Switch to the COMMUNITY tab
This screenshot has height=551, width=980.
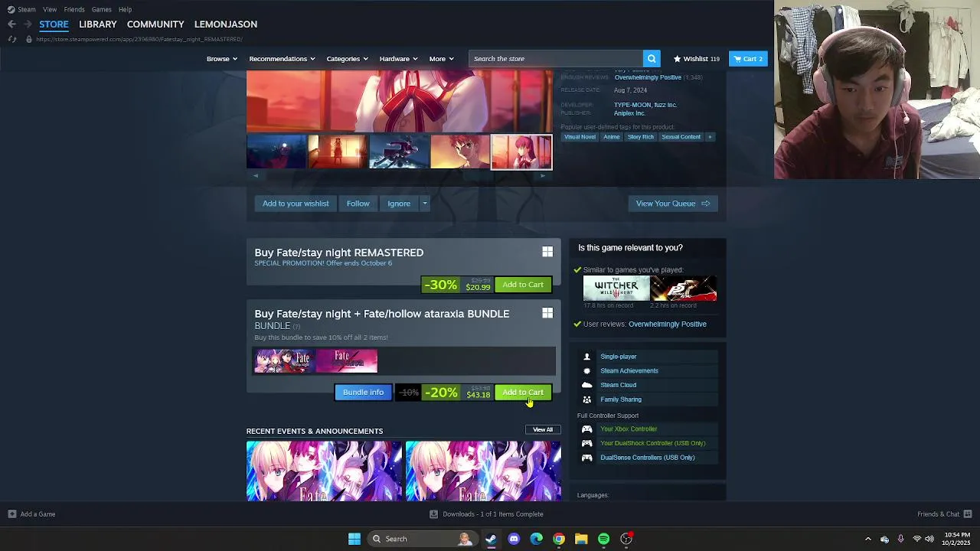click(x=155, y=24)
